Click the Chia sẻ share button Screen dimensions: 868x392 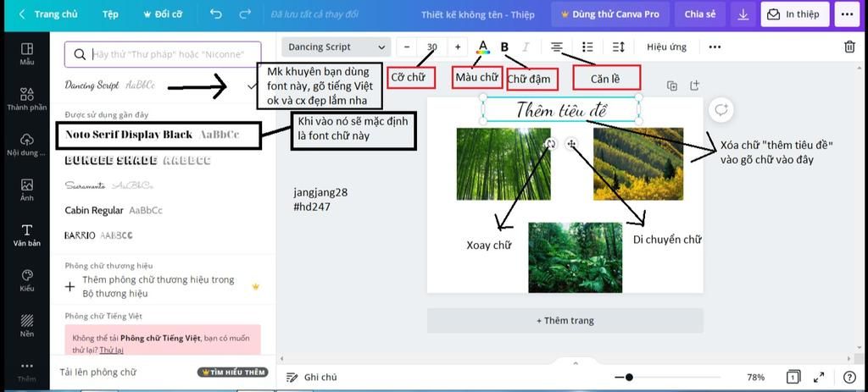(699, 14)
